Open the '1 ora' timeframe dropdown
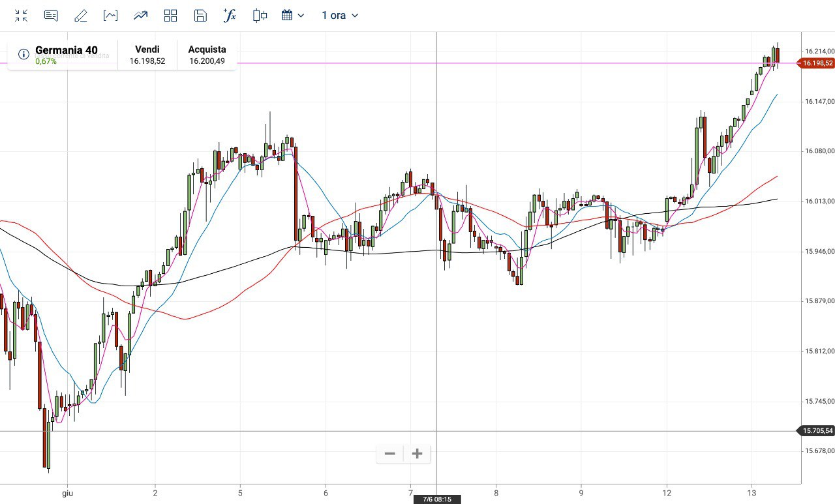Screen dimensions: 835x504 (340, 16)
